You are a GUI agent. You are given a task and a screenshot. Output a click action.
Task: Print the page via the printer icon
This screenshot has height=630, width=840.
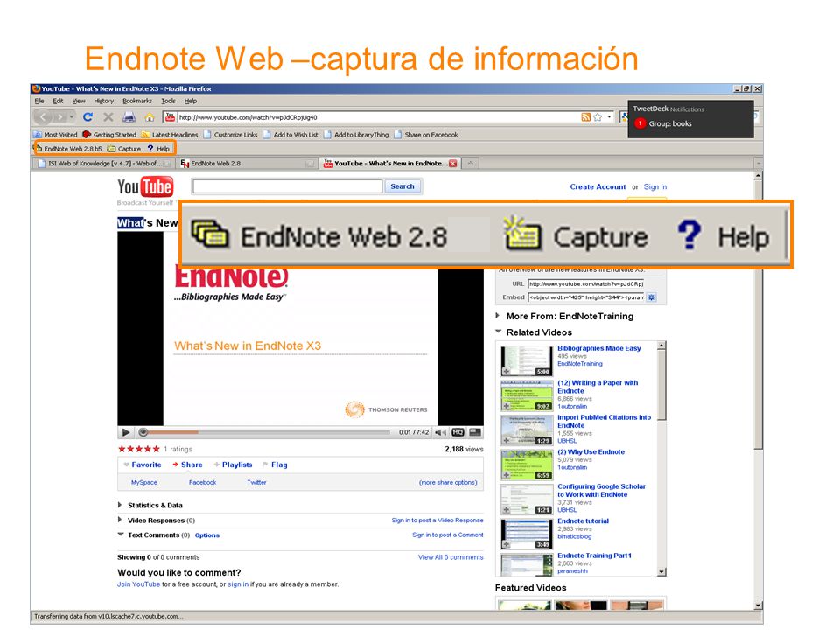[129, 116]
